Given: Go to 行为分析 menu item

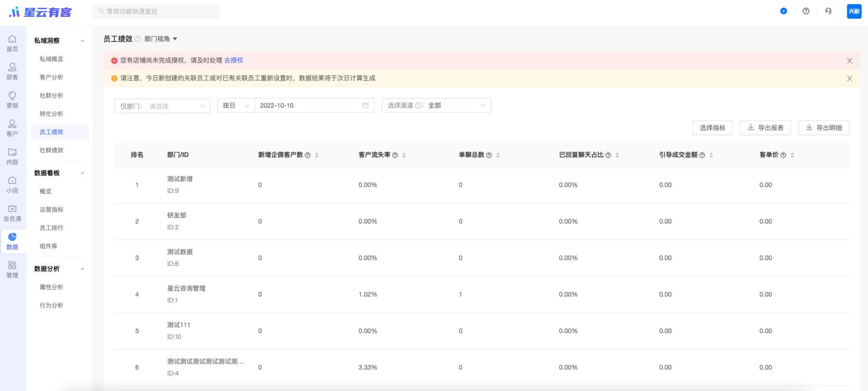Looking at the screenshot, I should (52, 306).
